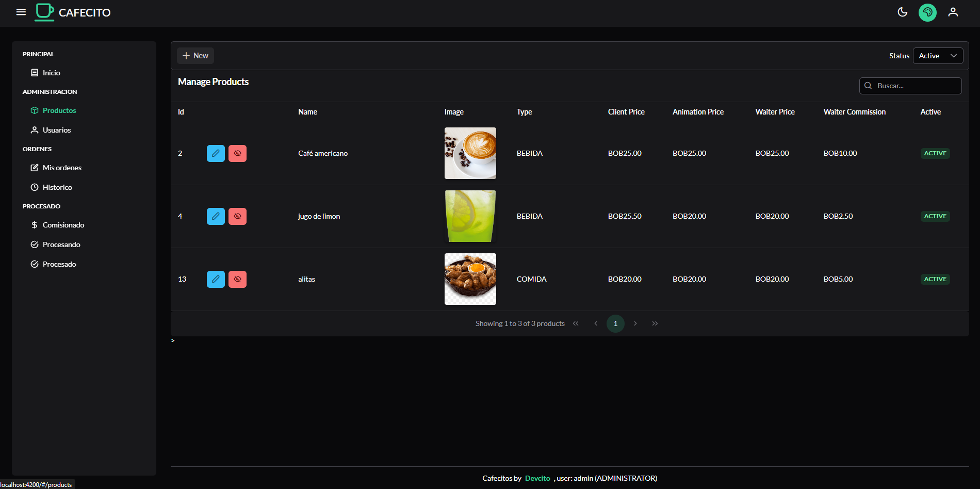Open Usuarios in the sidebar
The height and width of the screenshot is (489, 980).
[x=57, y=130]
